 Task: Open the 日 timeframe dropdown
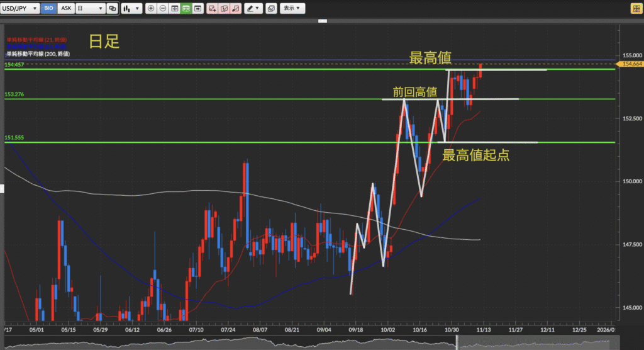89,9
